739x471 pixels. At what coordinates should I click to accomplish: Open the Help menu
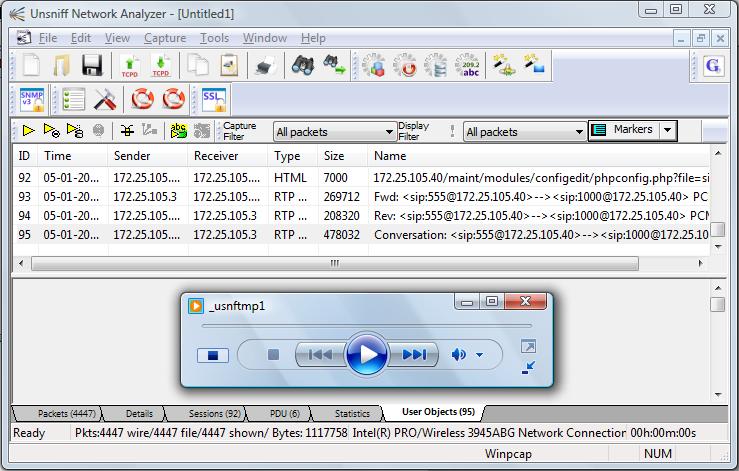[x=313, y=38]
